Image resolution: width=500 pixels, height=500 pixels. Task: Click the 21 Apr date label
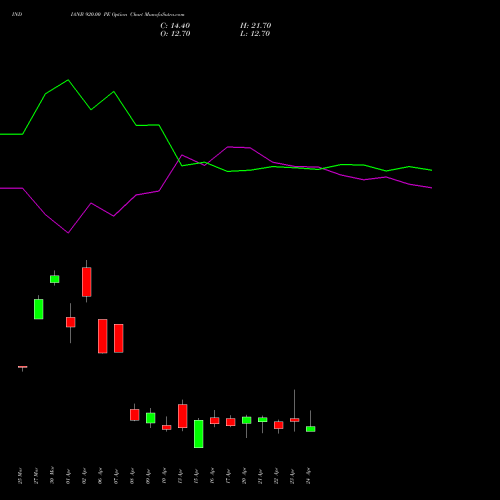(260, 476)
